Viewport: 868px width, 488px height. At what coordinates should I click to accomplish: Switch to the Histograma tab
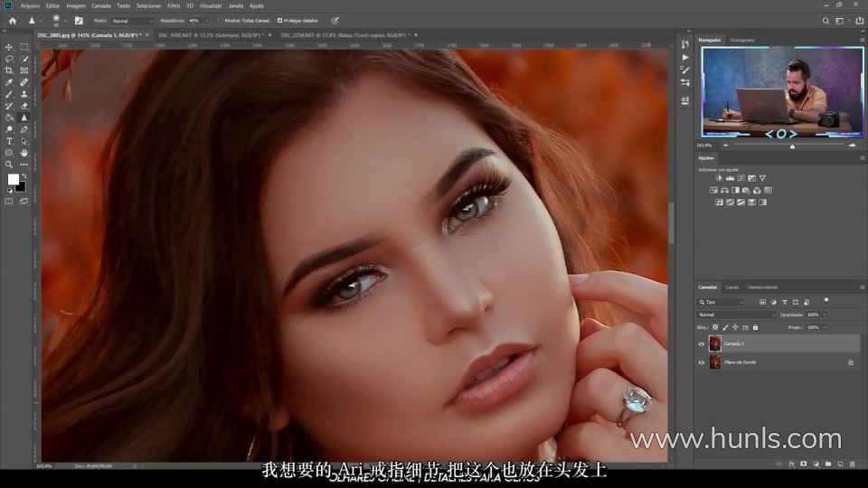742,40
